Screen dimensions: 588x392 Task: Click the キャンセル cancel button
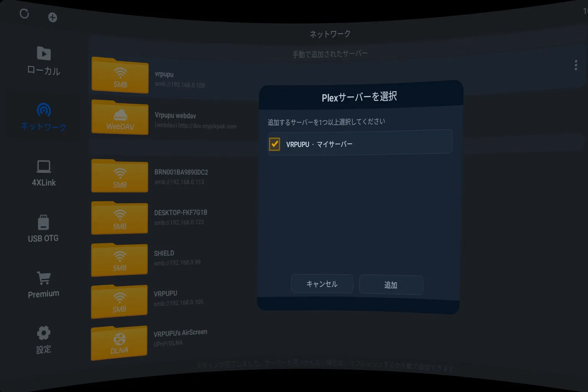[322, 284]
